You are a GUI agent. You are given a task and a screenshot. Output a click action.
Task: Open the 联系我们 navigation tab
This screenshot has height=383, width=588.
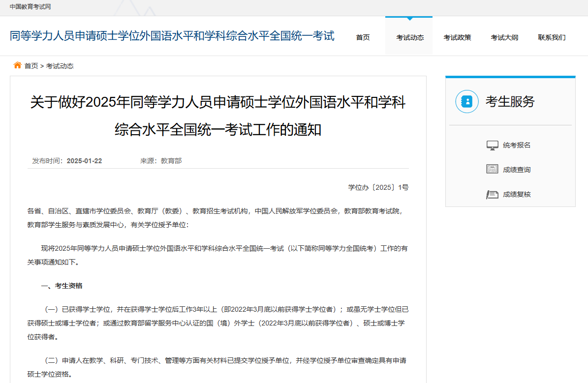(552, 37)
